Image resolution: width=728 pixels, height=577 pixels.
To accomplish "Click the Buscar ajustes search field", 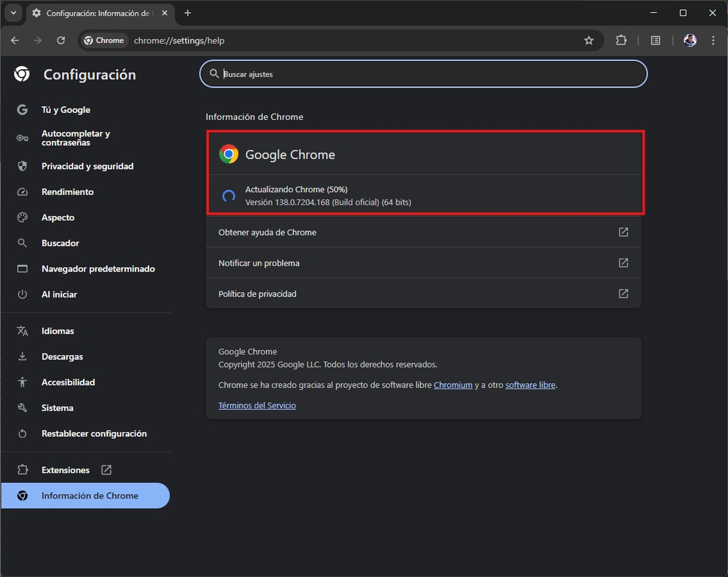I will 423,74.
